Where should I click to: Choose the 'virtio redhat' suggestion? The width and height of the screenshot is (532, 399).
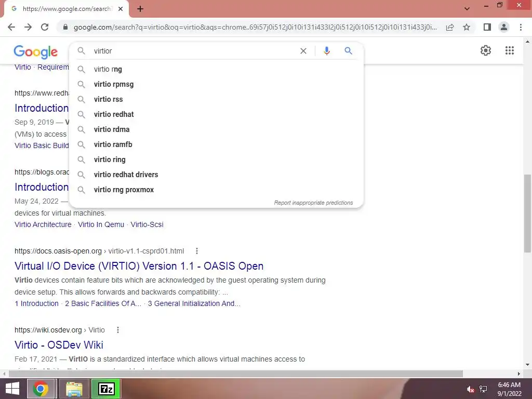[216, 114]
